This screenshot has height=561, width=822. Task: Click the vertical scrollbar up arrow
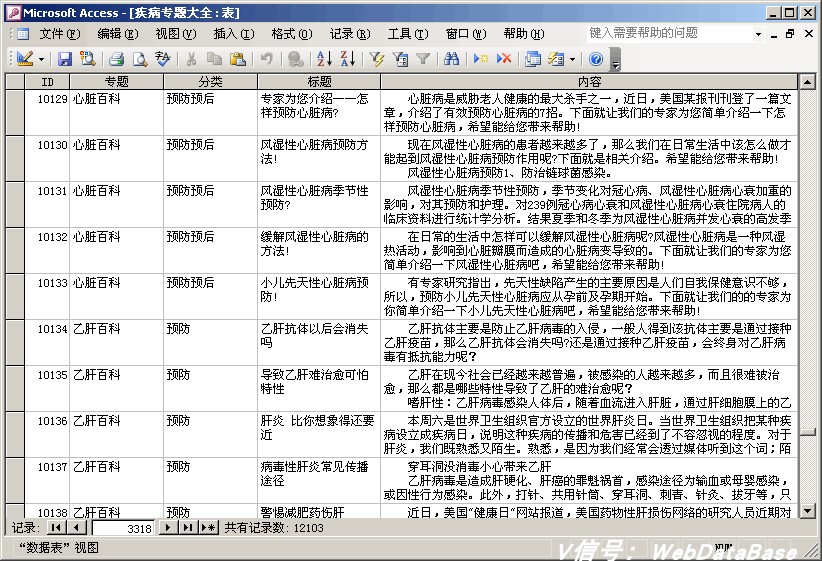(x=807, y=82)
